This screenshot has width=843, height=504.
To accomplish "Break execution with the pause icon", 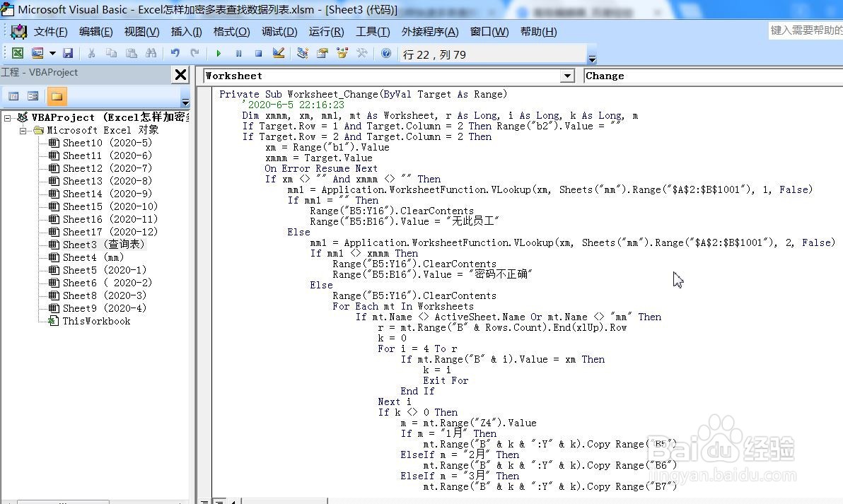I will tap(239, 53).
